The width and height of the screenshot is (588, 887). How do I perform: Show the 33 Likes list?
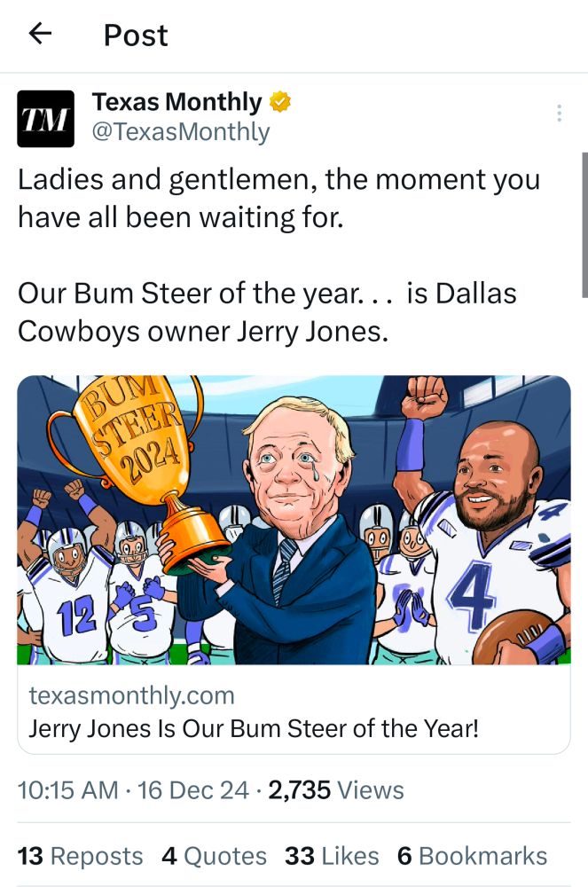point(332,856)
